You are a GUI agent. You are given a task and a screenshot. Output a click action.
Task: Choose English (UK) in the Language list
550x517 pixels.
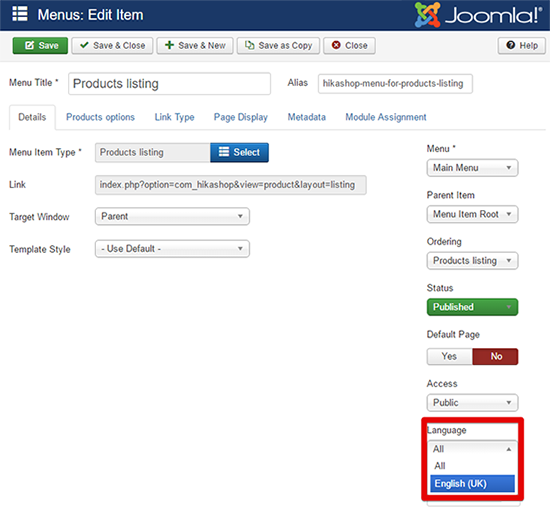[472, 484]
